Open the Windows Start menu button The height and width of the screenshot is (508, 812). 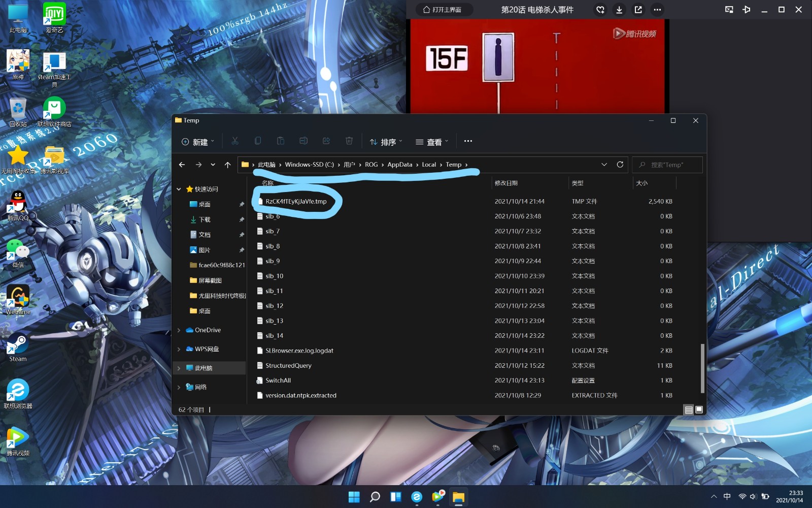pos(354,497)
